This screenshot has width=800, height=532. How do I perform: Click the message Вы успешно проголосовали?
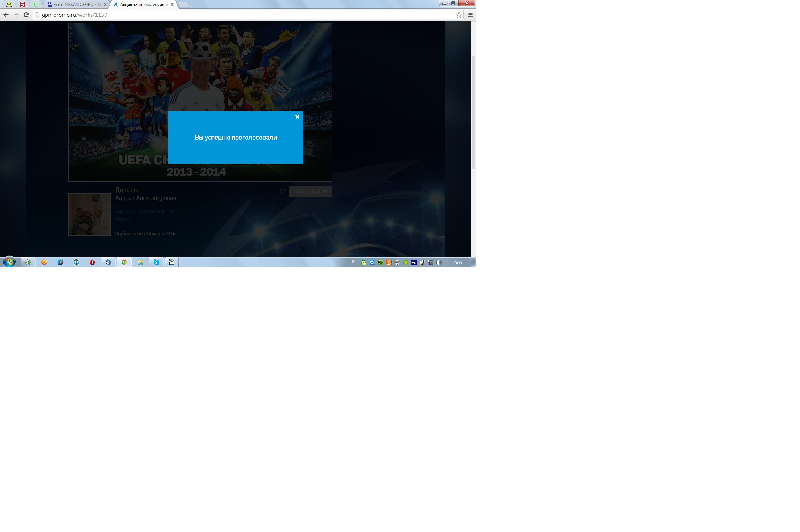[x=236, y=138]
